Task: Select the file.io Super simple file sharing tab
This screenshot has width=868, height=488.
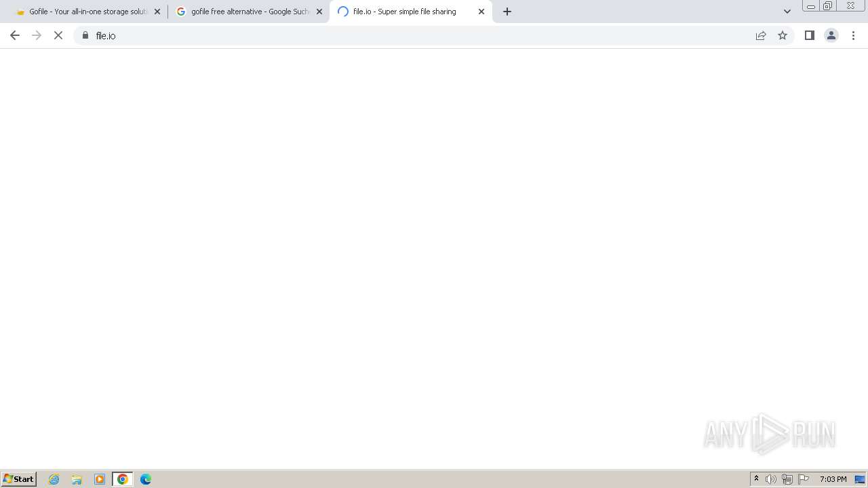Action: pos(411,12)
